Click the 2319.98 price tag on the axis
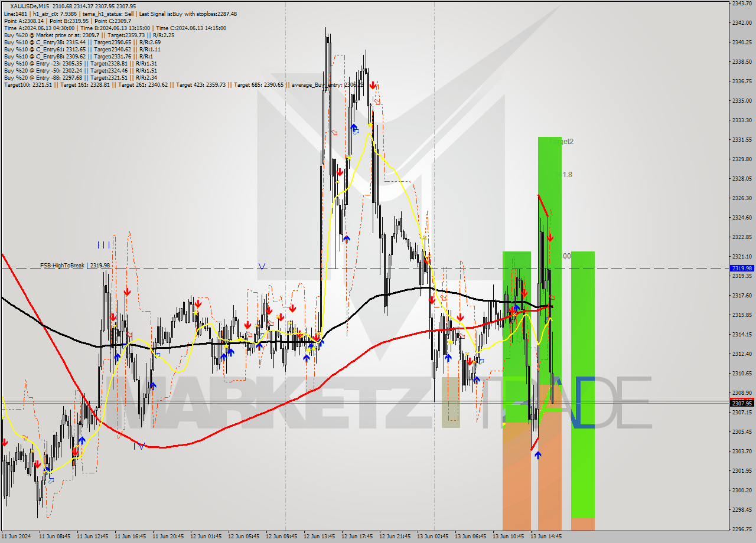The width and height of the screenshot is (756, 543). click(742, 268)
